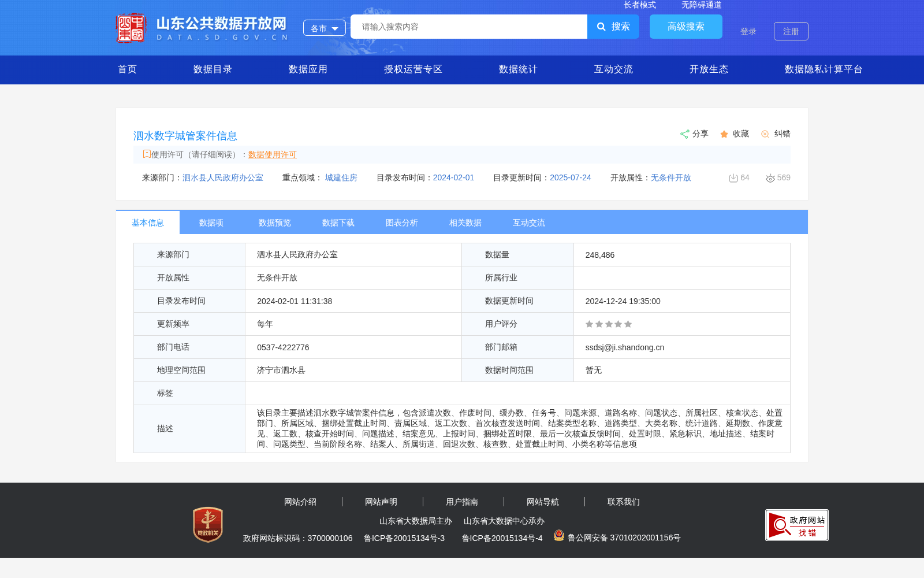
Task: Open the 数据使用许可 link
Action: click(x=273, y=154)
